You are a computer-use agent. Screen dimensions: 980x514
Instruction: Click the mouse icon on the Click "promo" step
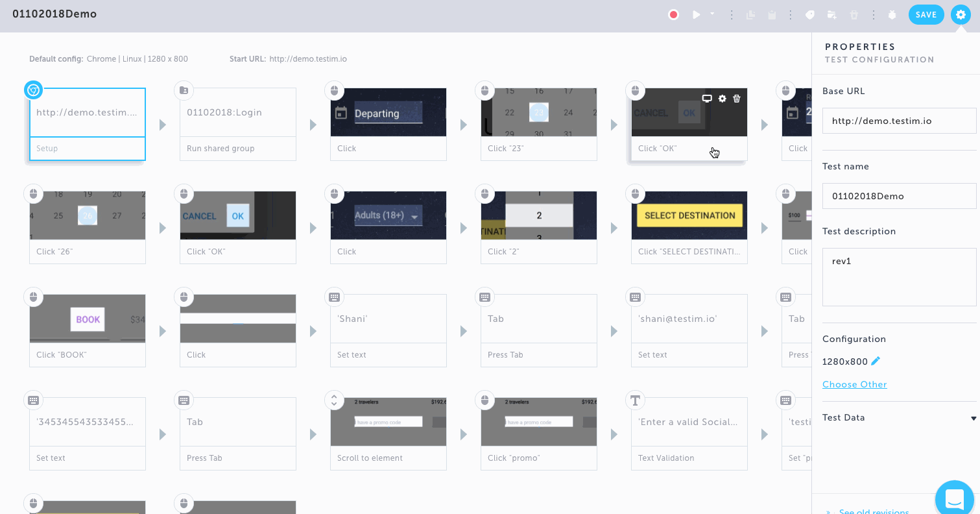(x=484, y=400)
